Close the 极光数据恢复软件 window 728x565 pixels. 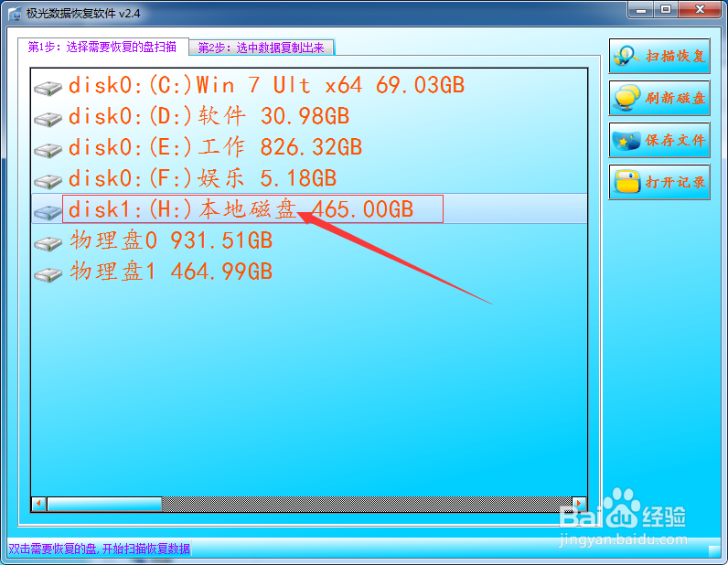click(701, 10)
